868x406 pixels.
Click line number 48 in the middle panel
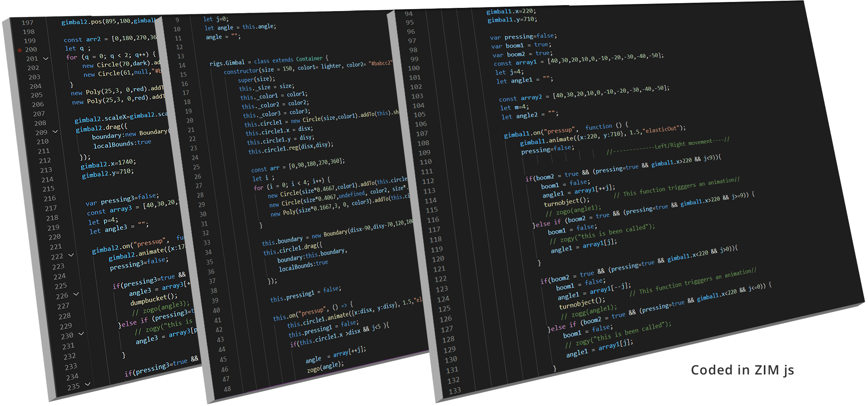click(227, 389)
